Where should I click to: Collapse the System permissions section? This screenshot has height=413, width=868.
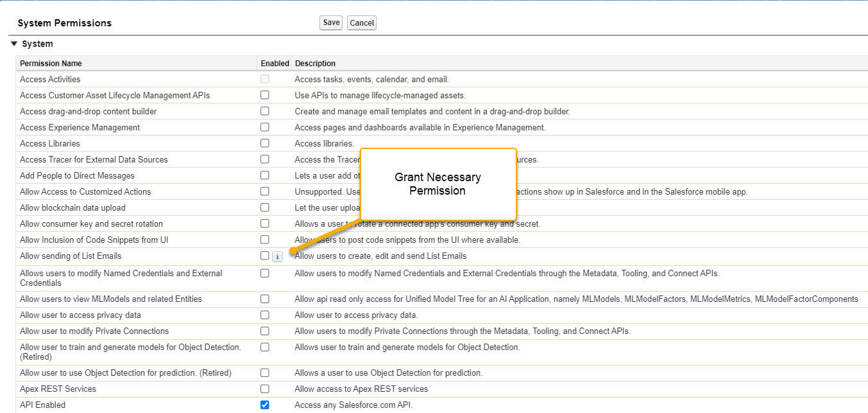[14, 43]
